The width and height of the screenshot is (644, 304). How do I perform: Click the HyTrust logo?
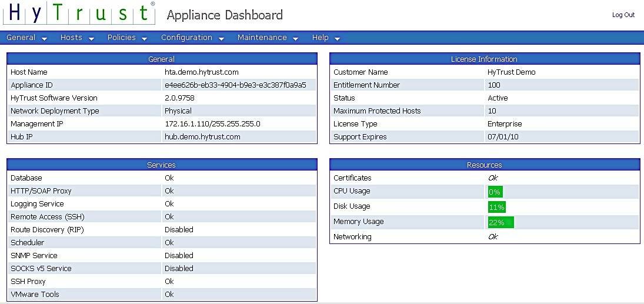[79, 14]
